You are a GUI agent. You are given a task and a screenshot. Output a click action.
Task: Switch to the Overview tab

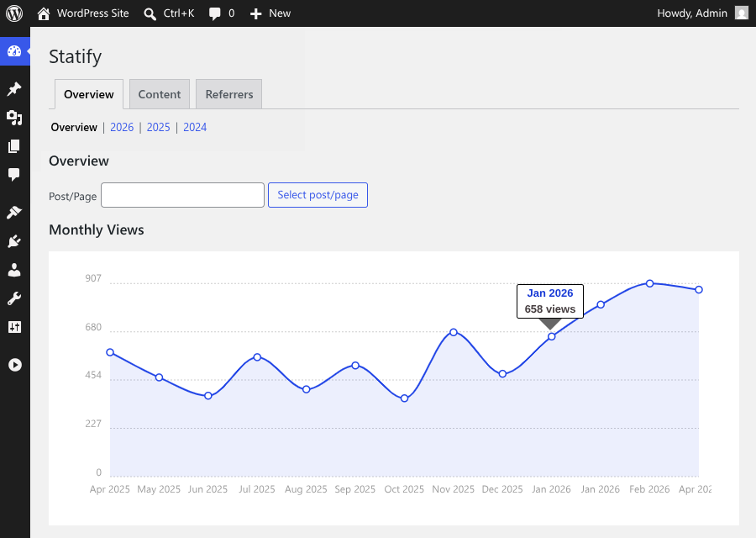(x=89, y=94)
